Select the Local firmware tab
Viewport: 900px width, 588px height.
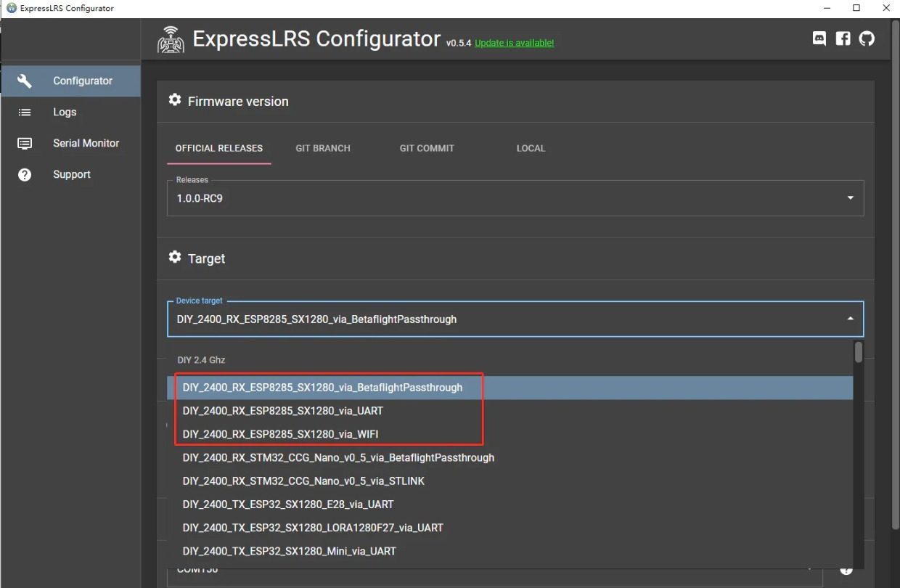(x=531, y=148)
